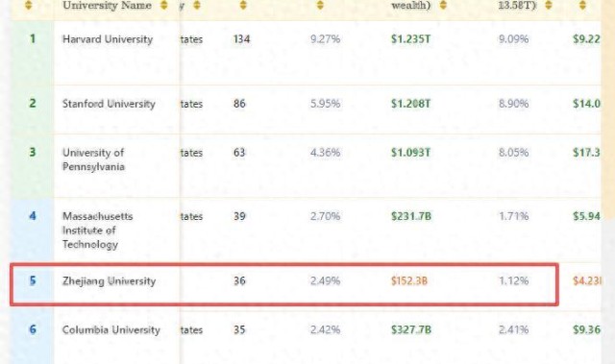Click the University Name header text
Viewport: 615px width, 364px height.
coord(107,5)
